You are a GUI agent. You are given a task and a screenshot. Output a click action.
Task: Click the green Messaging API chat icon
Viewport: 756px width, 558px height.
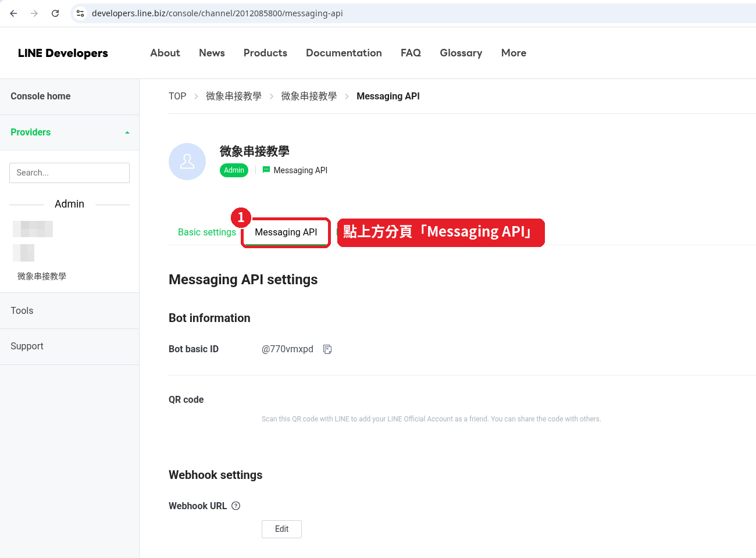pyautogui.click(x=266, y=170)
